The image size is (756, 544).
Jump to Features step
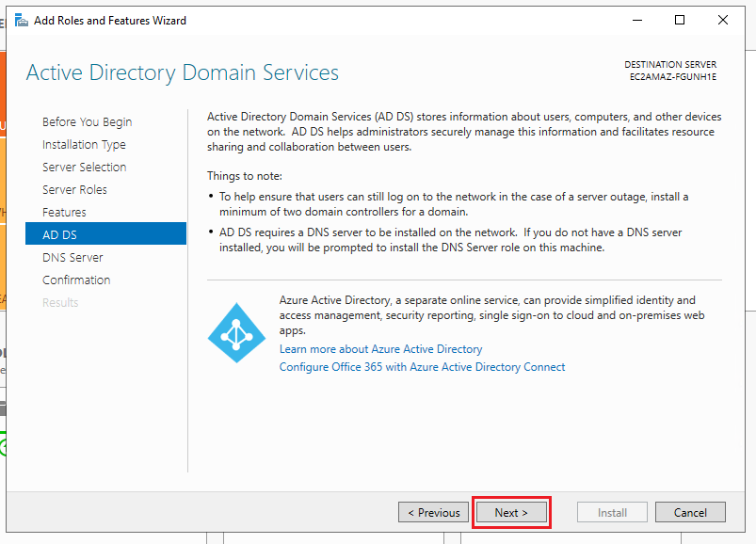(x=64, y=213)
